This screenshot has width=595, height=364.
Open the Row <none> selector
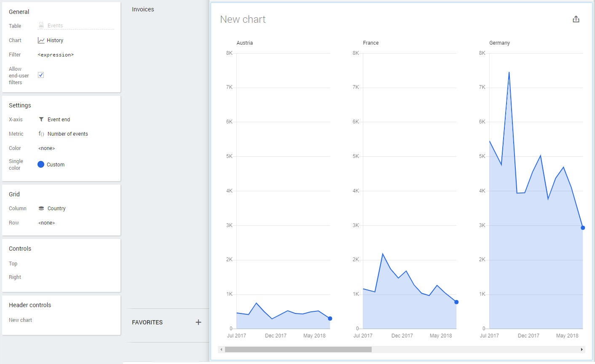[47, 223]
